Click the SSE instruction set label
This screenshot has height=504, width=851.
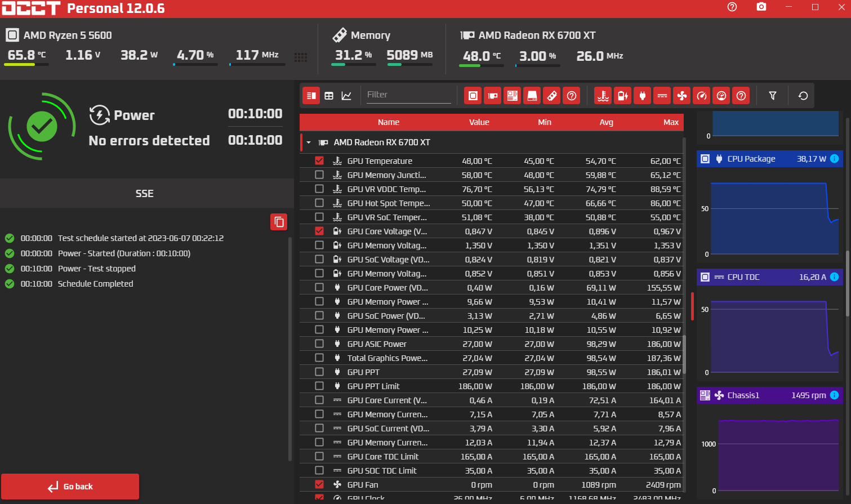pos(145,194)
